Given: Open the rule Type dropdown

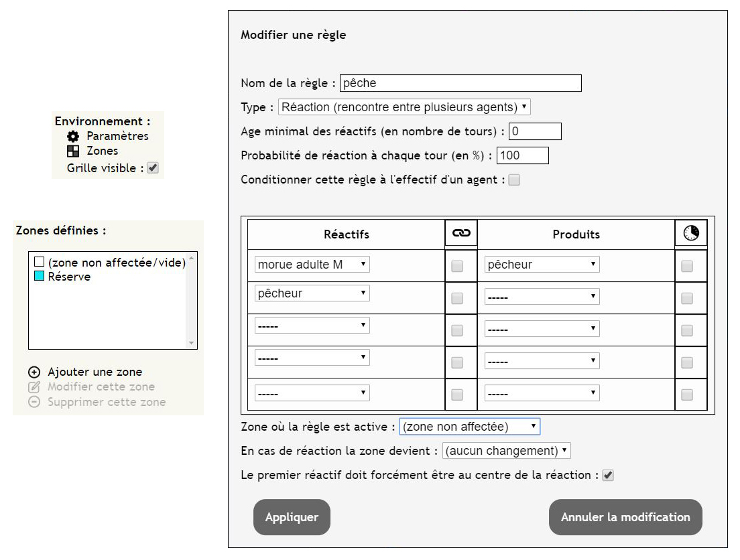Looking at the screenshot, I should [404, 107].
